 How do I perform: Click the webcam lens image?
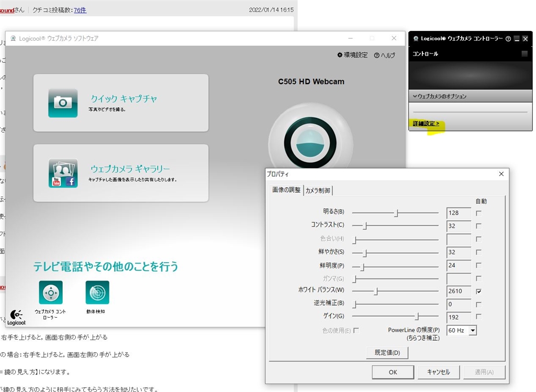pyautogui.click(x=310, y=143)
